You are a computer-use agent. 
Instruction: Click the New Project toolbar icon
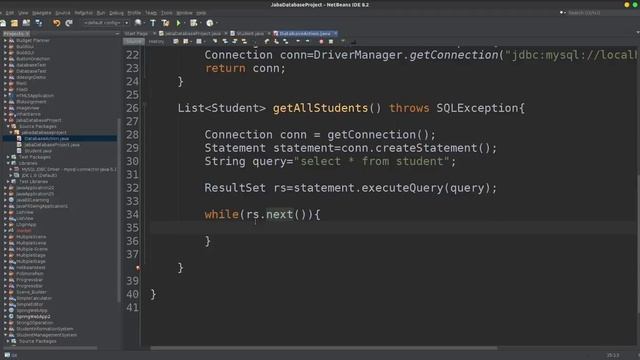click(14, 23)
